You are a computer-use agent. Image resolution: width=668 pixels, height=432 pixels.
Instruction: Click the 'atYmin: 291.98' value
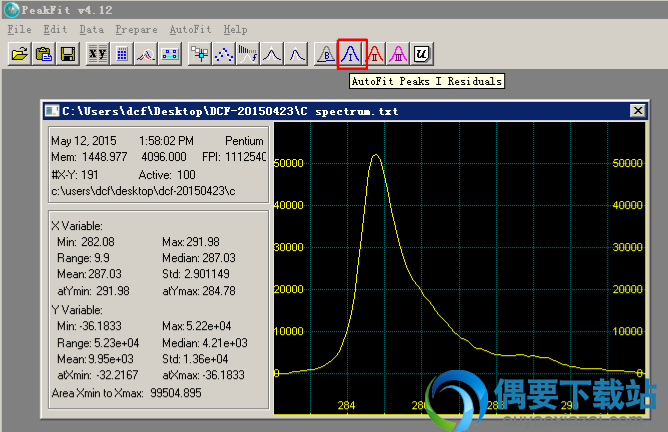point(93,291)
